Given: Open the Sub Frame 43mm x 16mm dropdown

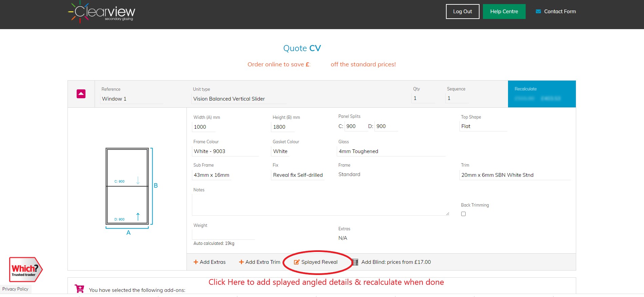Looking at the screenshot, I should 212,175.
